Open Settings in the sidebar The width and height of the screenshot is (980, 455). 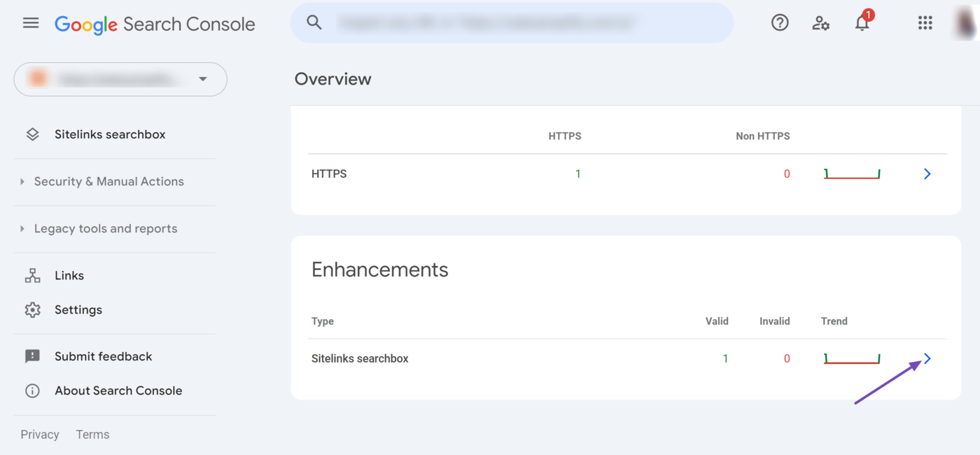[78, 310]
